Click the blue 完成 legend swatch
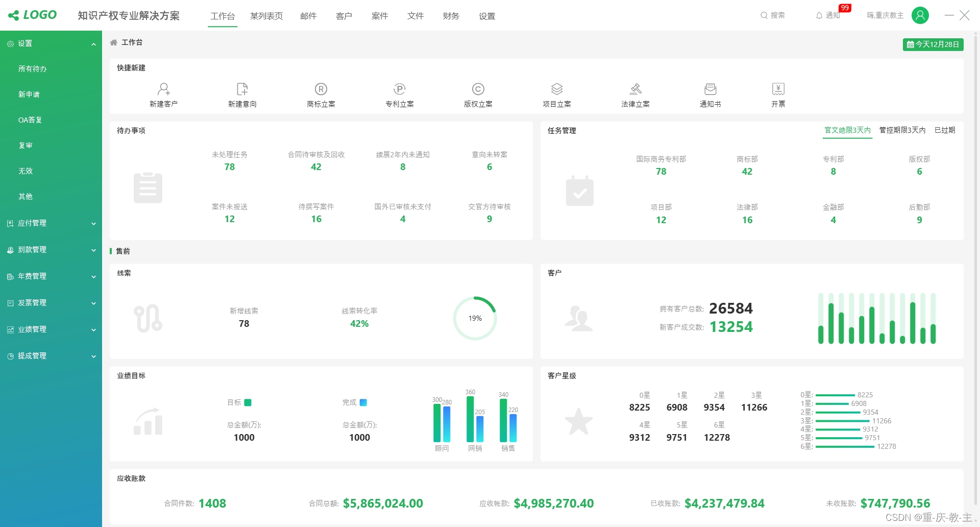The image size is (980, 527). coord(363,402)
